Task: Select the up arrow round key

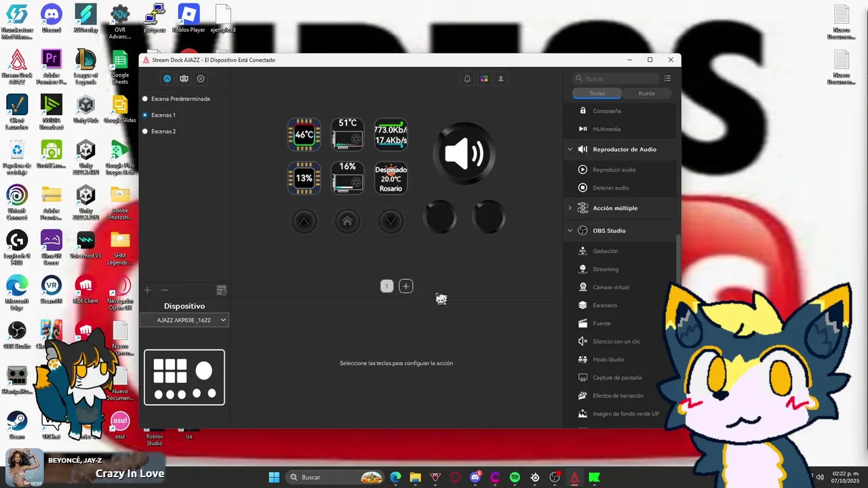Action: click(304, 221)
